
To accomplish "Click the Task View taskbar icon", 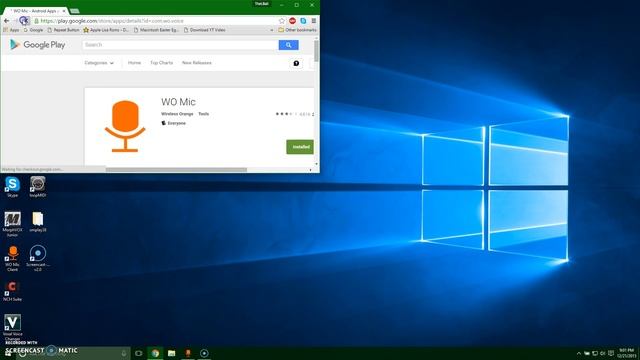I will point(139,353).
